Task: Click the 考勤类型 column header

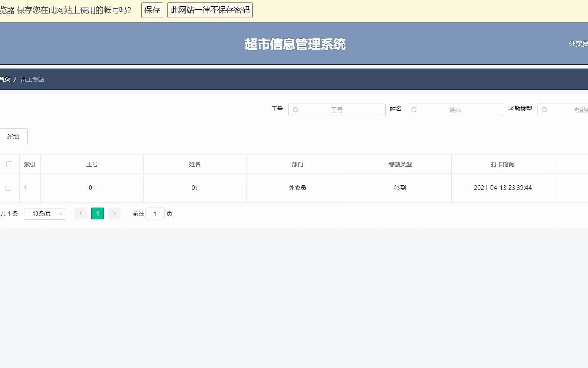Action: [x=400, y=164]
